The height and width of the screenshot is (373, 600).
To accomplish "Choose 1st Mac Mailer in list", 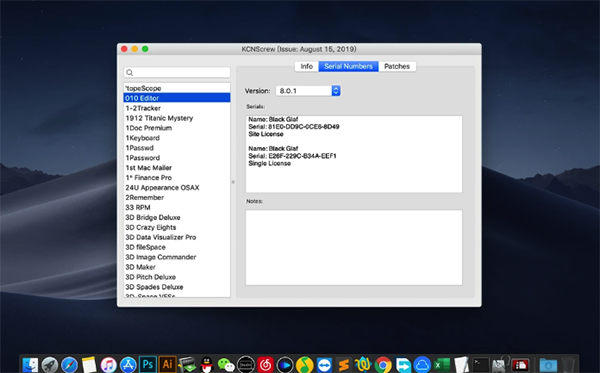I will 177,168.
